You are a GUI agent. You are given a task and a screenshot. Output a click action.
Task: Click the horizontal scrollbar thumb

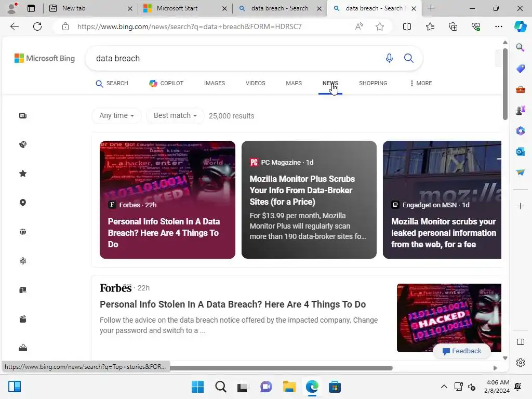tap(281, 368)
